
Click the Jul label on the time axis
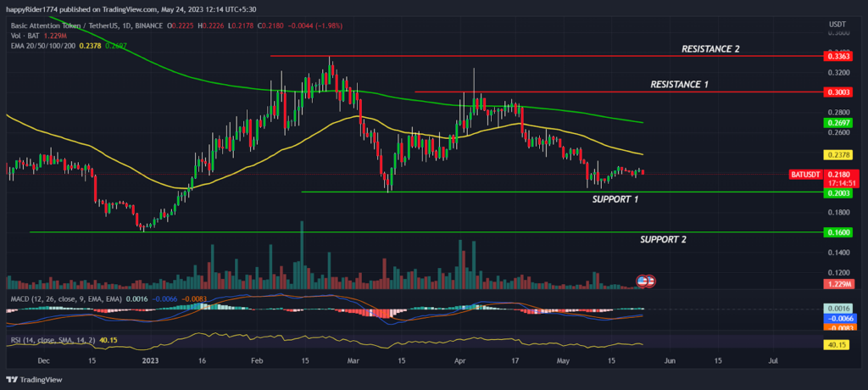tap(774, 360)
